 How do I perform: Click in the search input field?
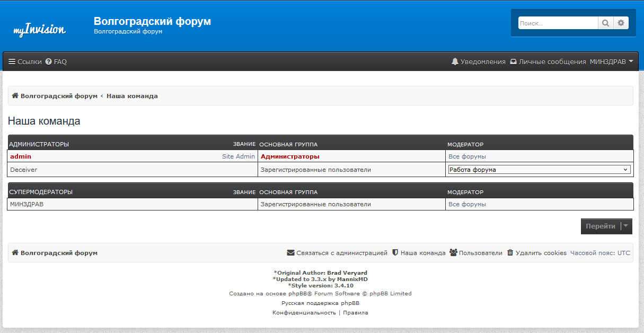558,23
